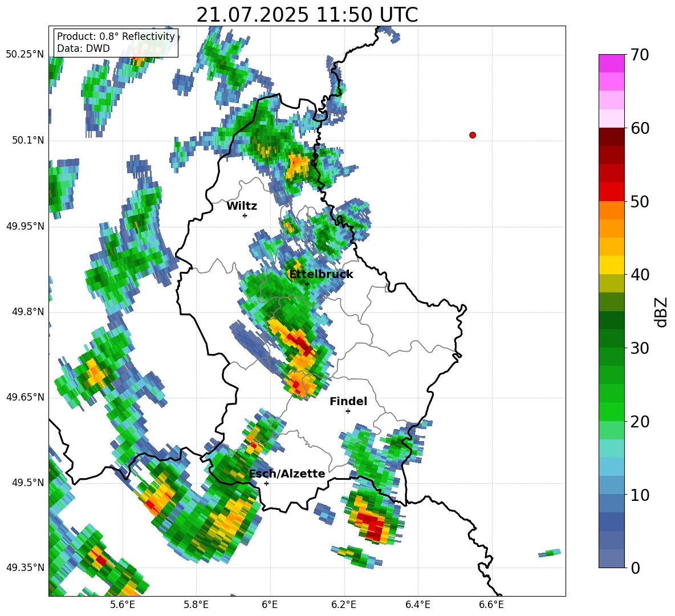The width and height of the screenshot is (675, 616).
Task: Click the 70 value on the colorbar
Action: pyautogui.click(x=640, y=55)
